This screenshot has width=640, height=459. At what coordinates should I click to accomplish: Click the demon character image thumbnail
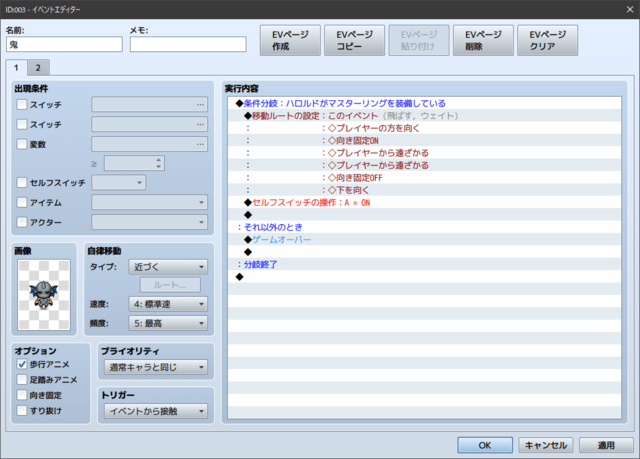tap(44, 295)
